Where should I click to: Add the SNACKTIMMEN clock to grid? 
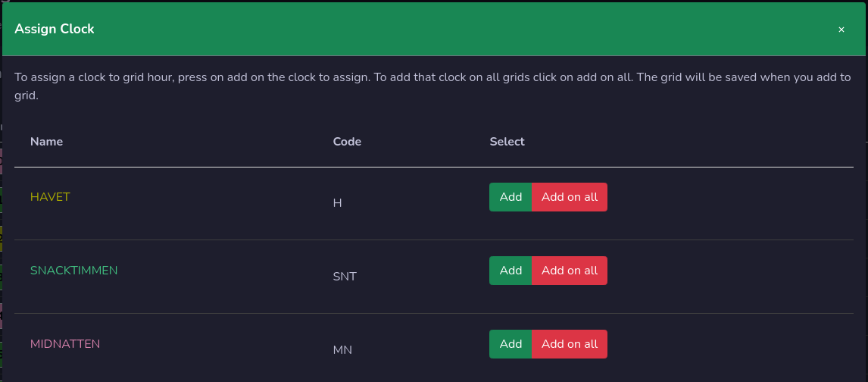[x=510, y=271]
